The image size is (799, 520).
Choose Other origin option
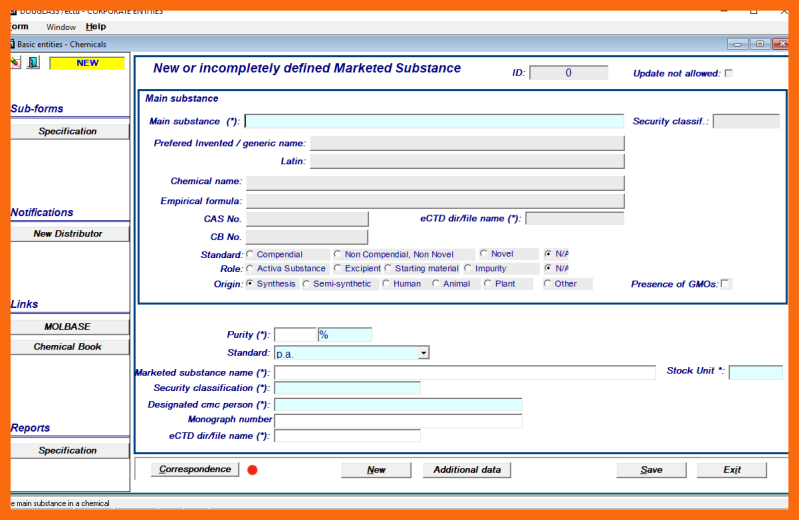(547, 283)
